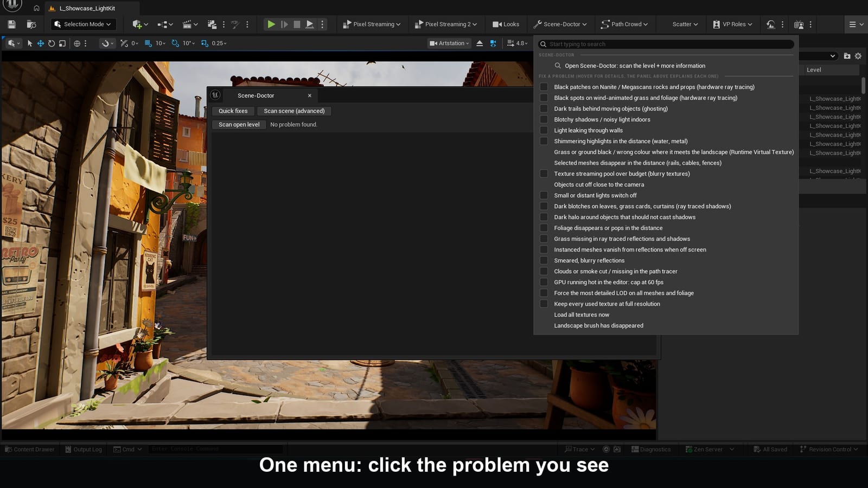Click the Revision Control status button
The height and width of the screenshot is (488, 868).
(x=829, y=449)
